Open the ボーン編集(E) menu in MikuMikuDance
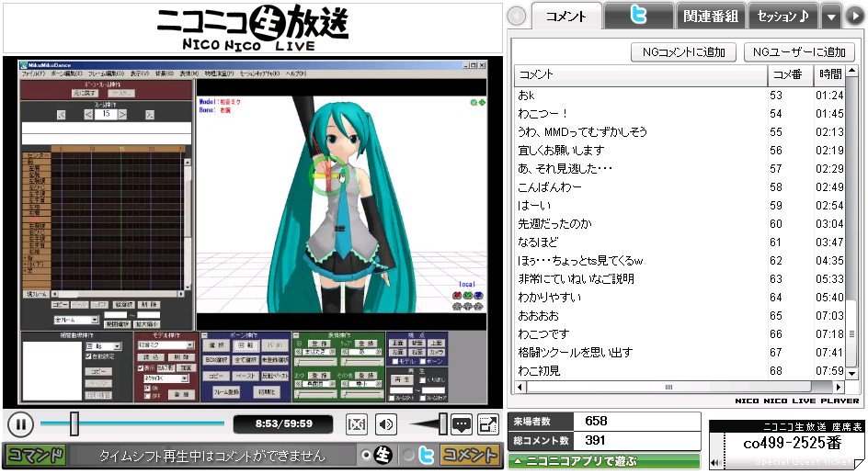The height and width of the screenshot is (474, 868). (66, 73)
